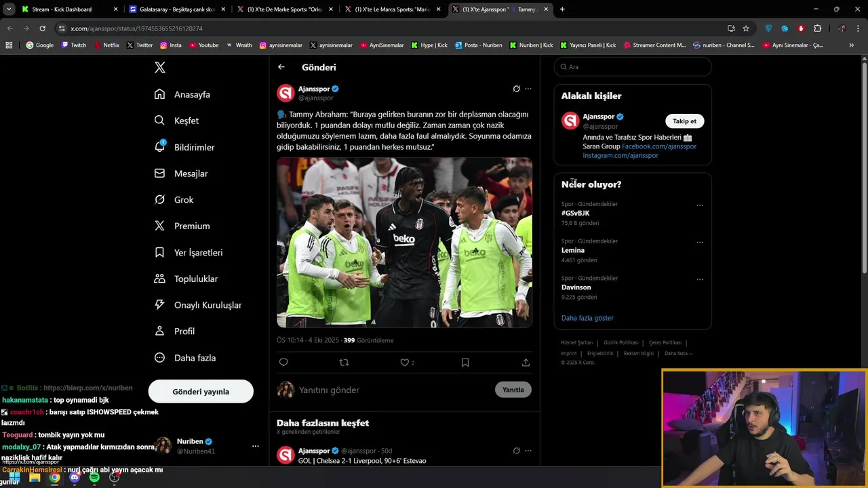Viewport: 868px width, 488px height.
Task: Open Netflix bookmark in bookmarks bar
Action: (x=106, y=45)
